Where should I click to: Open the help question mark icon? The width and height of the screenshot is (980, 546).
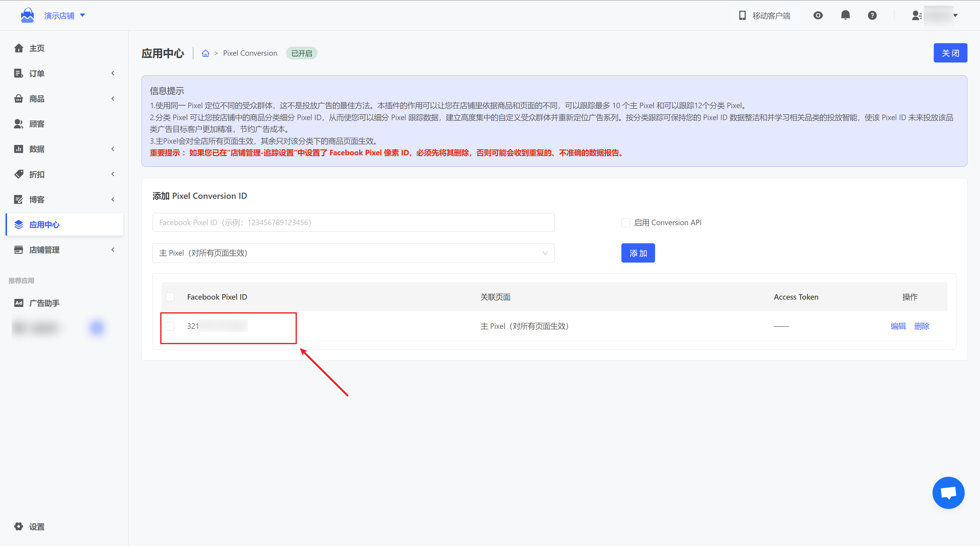pyautogui.click(x=872, y=15)
